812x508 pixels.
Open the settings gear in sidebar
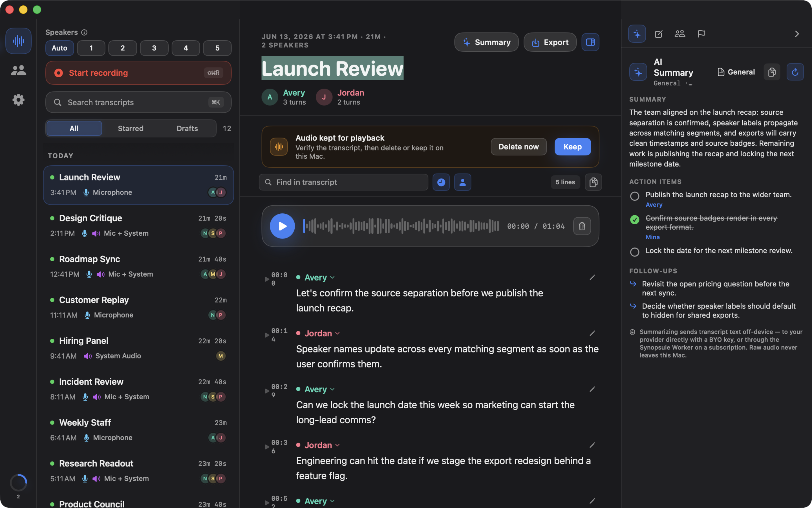point(18,100)
